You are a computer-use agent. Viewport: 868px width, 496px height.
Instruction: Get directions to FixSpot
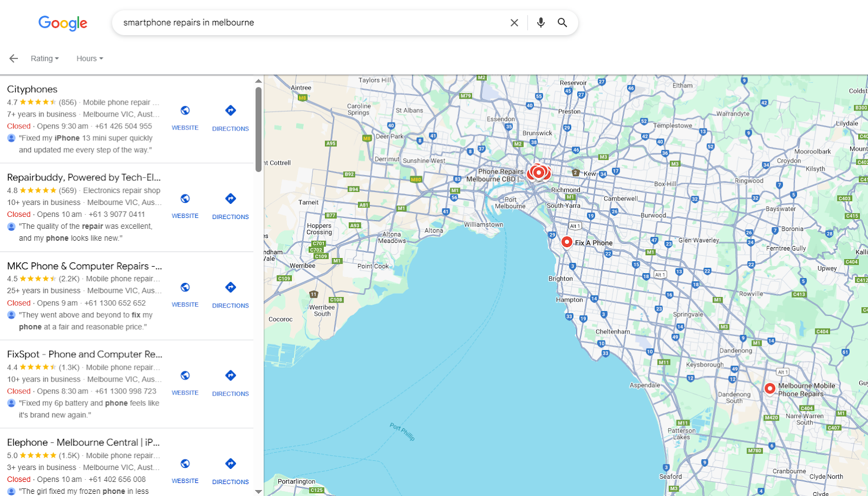point(231,376)
